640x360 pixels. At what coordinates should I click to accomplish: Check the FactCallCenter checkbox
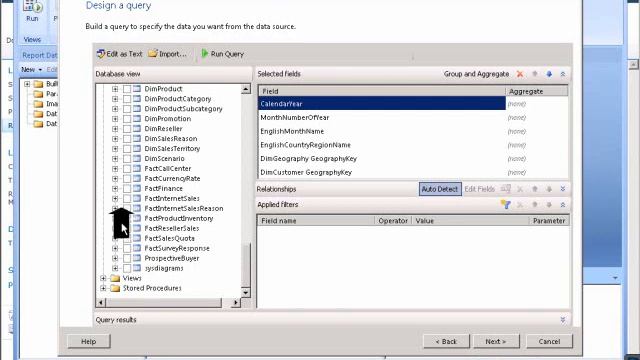point(127,169)
